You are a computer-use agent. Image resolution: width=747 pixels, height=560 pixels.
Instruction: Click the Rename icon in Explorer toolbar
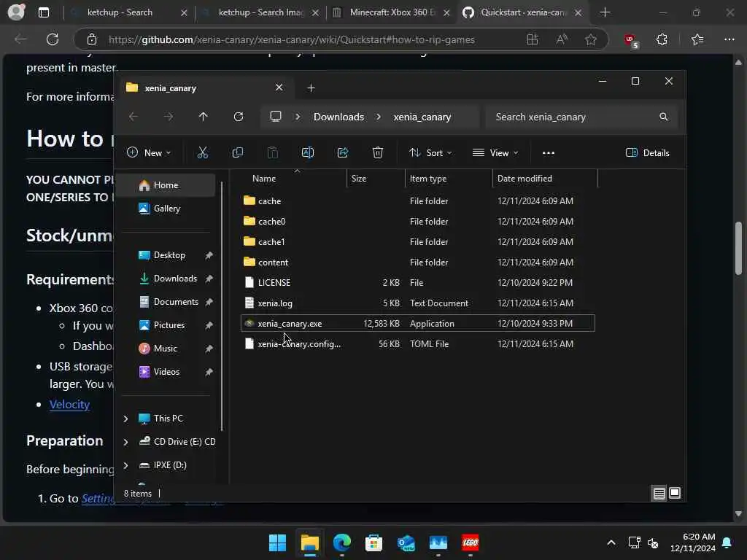coord(308,152)
